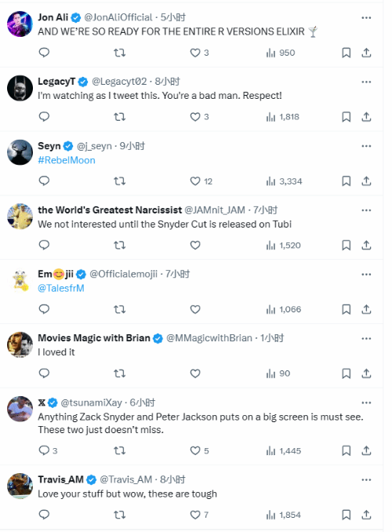Bookmark Jon Ali's tweet
392x532 pixels.
point(346,53)
